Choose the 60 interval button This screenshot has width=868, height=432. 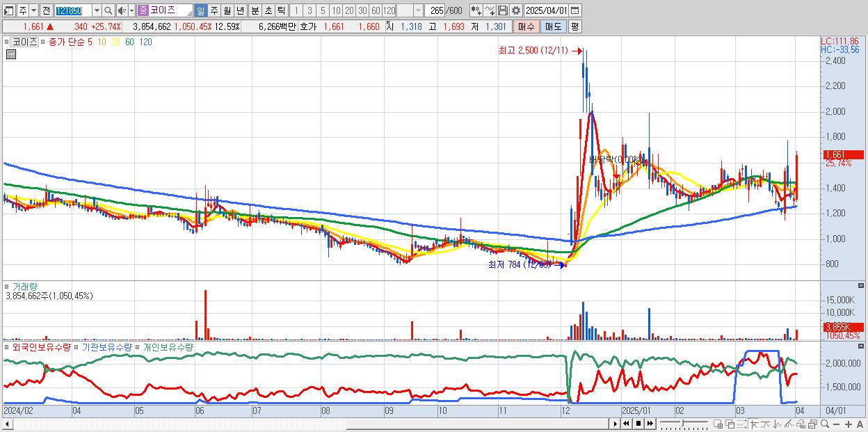coord(376,10)
